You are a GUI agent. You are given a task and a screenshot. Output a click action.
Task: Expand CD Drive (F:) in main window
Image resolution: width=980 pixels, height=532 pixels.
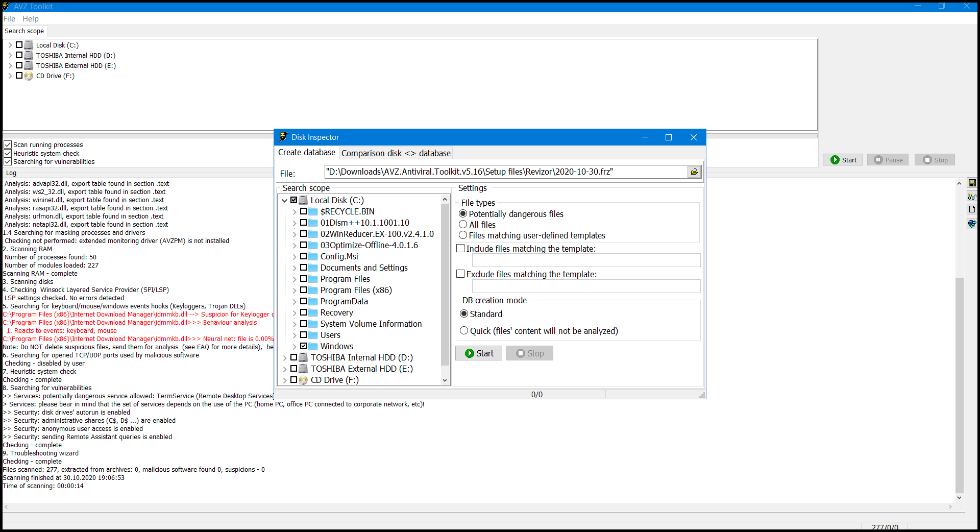10,76
